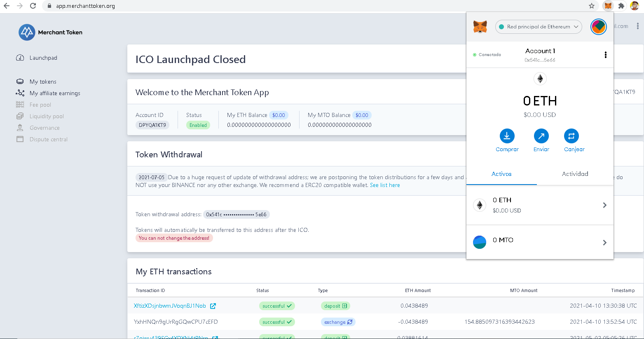Click the Governance icon in sidebar
The height and width of the screenshot is (339, 644).
point(20,128)
